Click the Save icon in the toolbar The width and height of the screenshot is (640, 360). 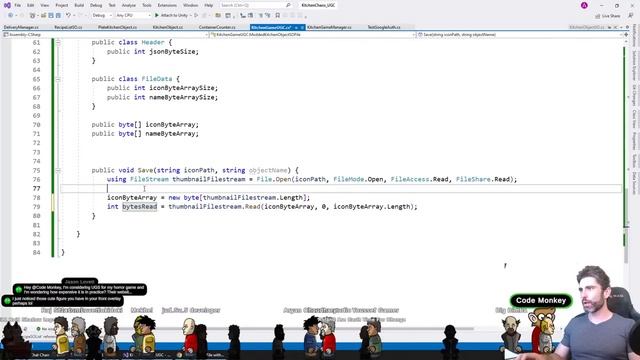coord(51,16)
